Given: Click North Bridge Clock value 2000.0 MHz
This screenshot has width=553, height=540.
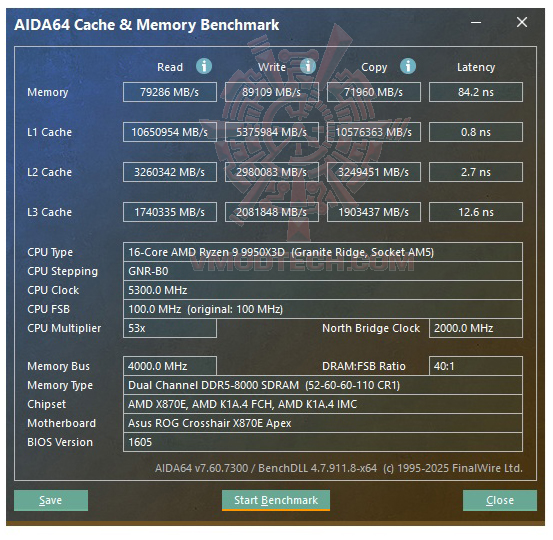Looking at the screenshot, I should pyautogui.click(x=476, y=328).
